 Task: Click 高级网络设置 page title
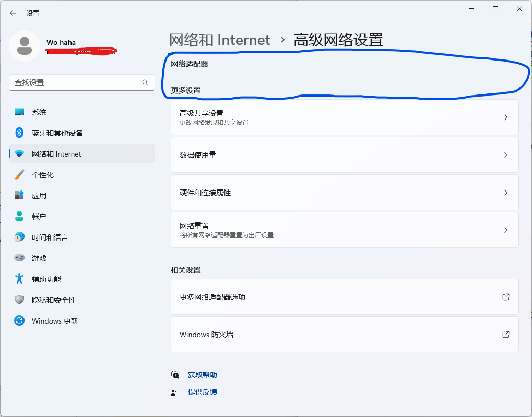pos(338,40)
